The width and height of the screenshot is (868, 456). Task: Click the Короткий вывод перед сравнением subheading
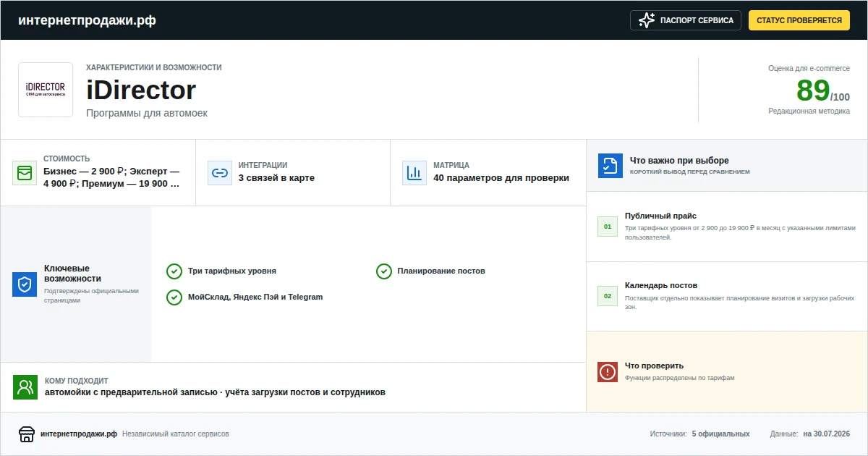[690, 172]
